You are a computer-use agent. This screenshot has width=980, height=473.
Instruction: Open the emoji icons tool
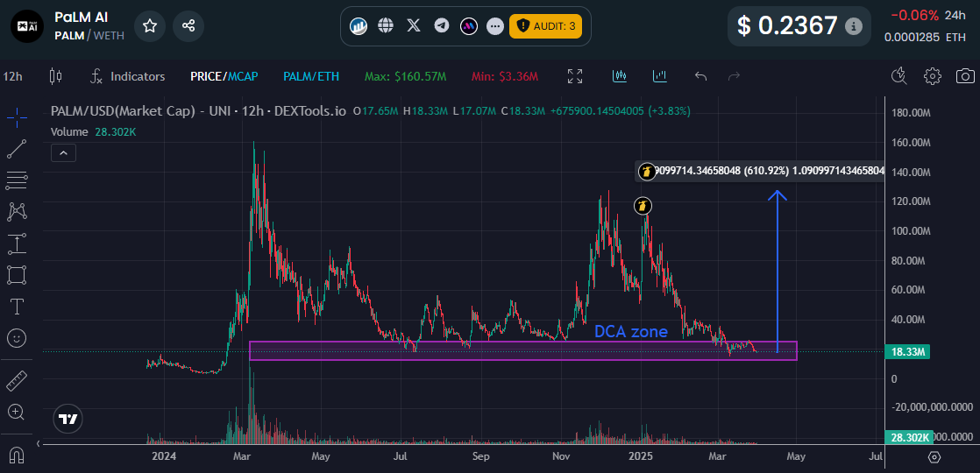click(17, 339)
